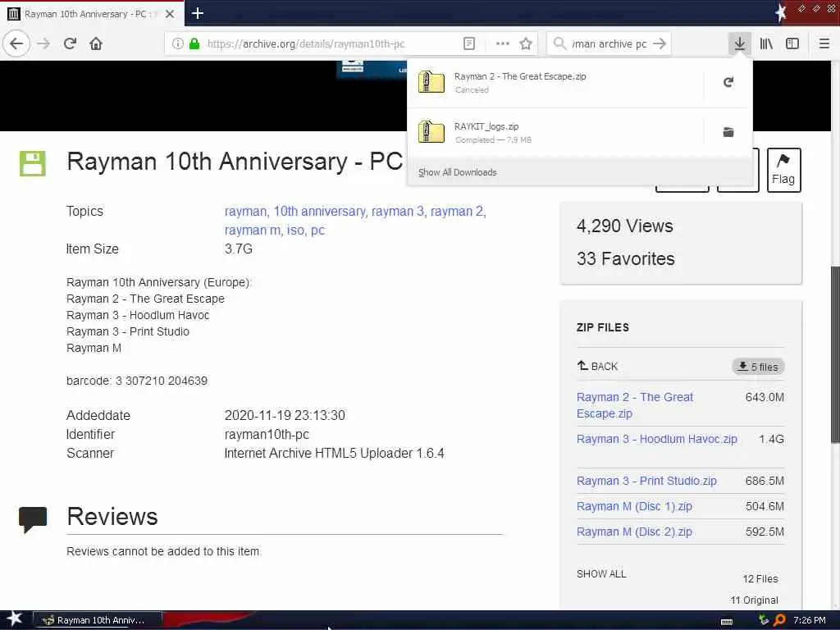Activate Rayman 10th Anniv taskbar button
This screenshot has width=840, height=630.
point(98,620)
